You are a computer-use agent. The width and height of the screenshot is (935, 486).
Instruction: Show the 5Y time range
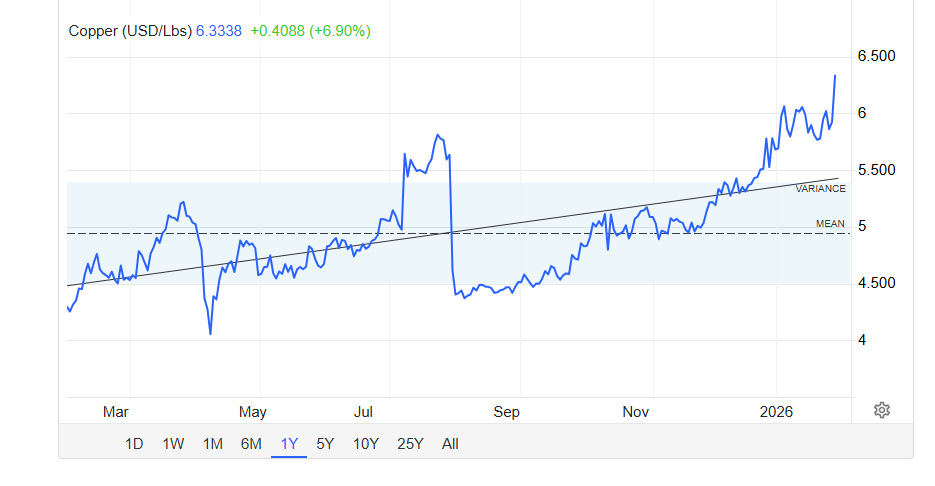tap(325, 444)
